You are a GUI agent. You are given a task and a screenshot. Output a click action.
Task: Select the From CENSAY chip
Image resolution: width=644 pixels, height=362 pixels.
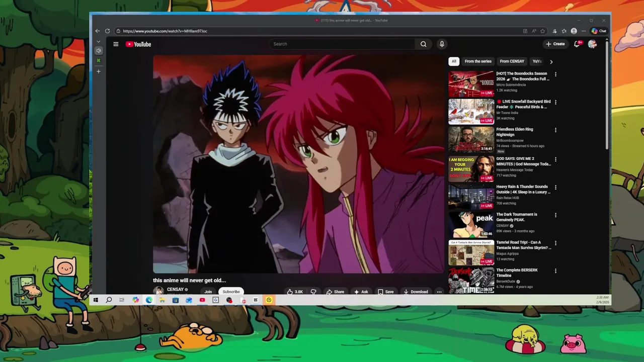click(x=512, y=61)
